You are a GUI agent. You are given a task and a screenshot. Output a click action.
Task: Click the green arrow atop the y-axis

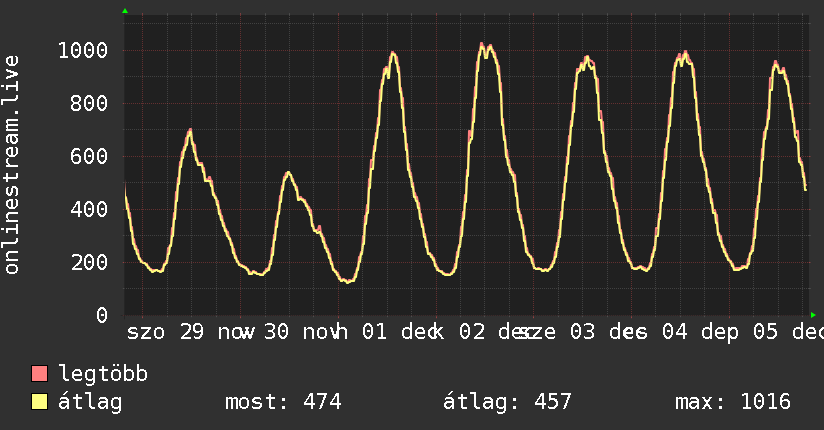pyautogui.click(x=125, y=11)
